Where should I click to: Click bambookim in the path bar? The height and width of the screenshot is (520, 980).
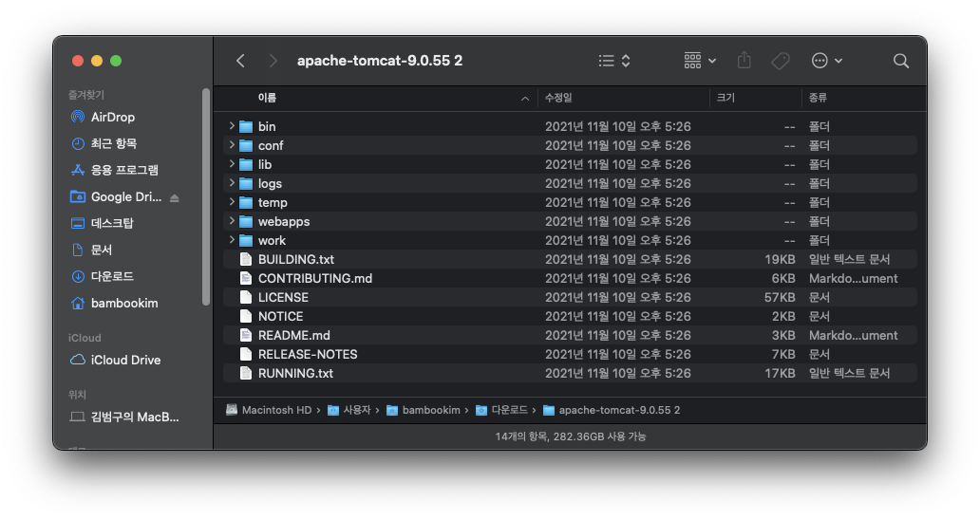click(x=424, y=410)
